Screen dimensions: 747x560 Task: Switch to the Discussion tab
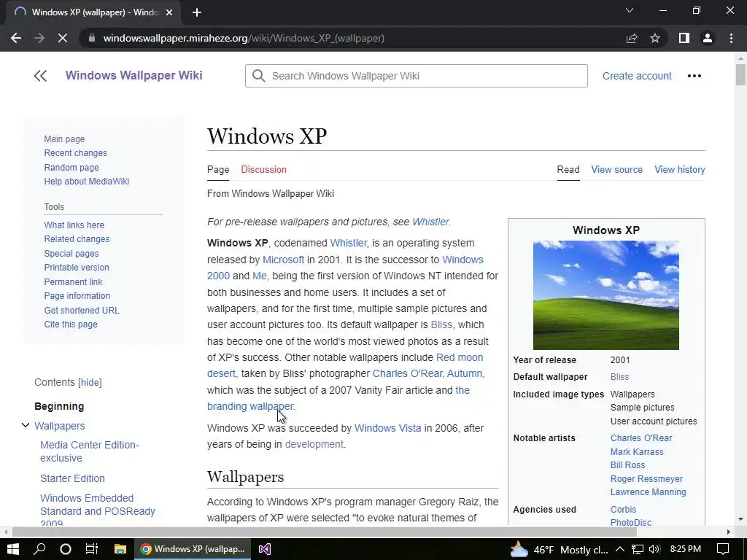(263, 169)
